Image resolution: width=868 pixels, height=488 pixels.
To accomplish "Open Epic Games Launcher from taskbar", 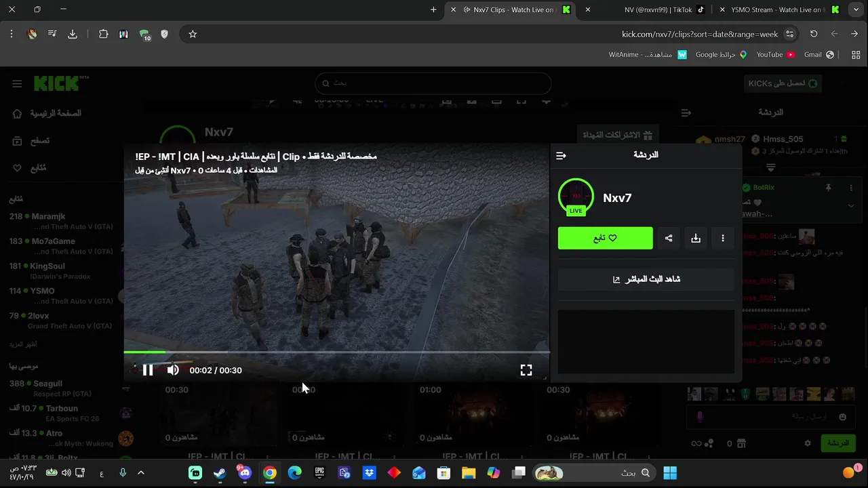I will point(319,473).
